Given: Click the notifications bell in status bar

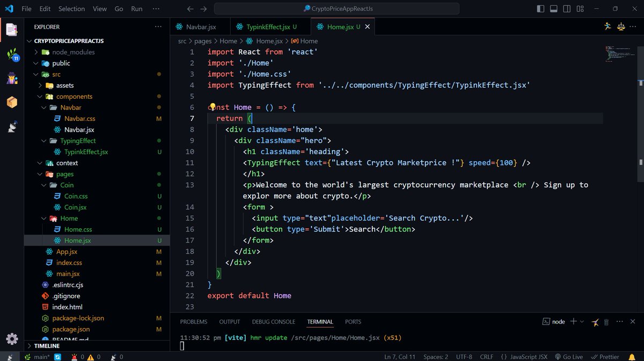Looking at the screenshot, I should 632,357.
